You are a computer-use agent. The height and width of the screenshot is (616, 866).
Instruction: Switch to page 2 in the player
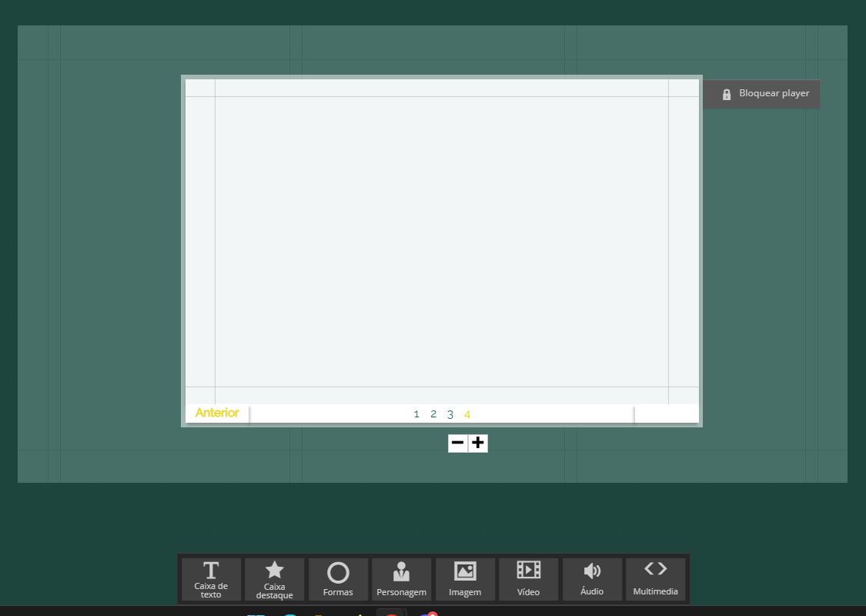(433, 414)
